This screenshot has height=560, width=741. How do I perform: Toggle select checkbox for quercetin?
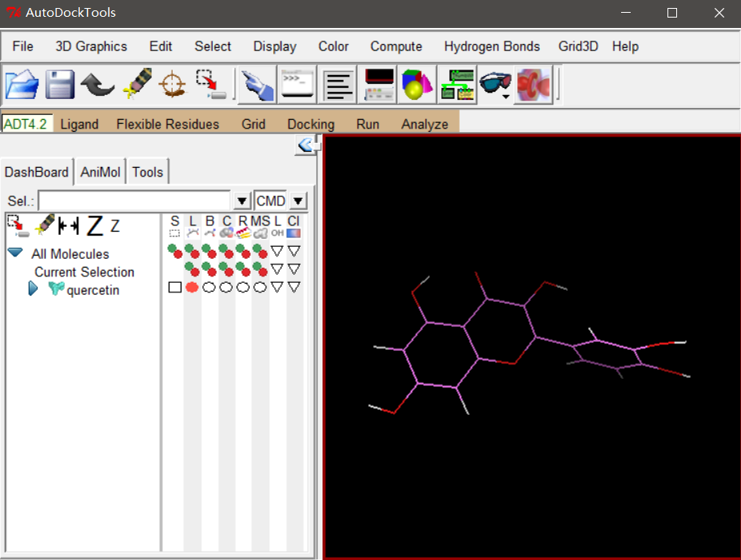[x=175, y=287]
